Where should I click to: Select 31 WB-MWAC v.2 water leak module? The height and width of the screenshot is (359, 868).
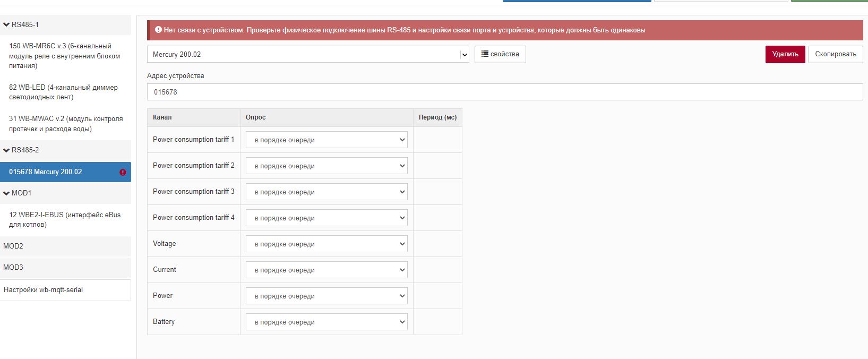[65, 124]
